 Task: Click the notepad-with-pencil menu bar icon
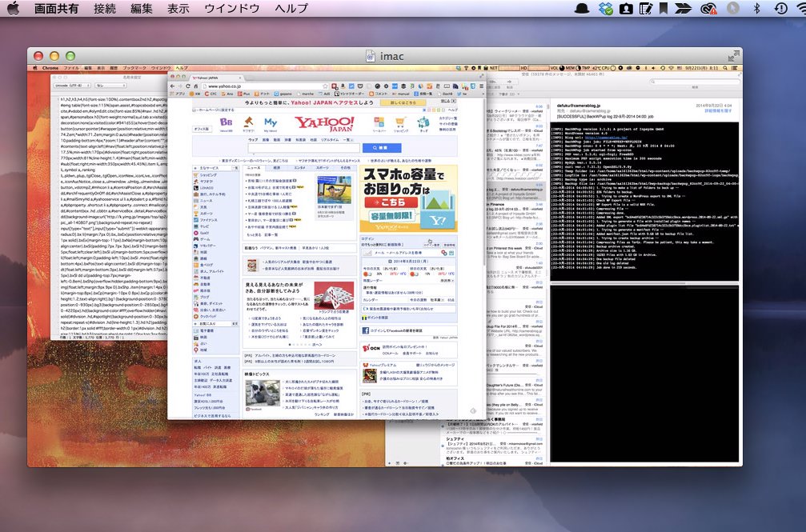pyautogui.click(x=646, y=8)
